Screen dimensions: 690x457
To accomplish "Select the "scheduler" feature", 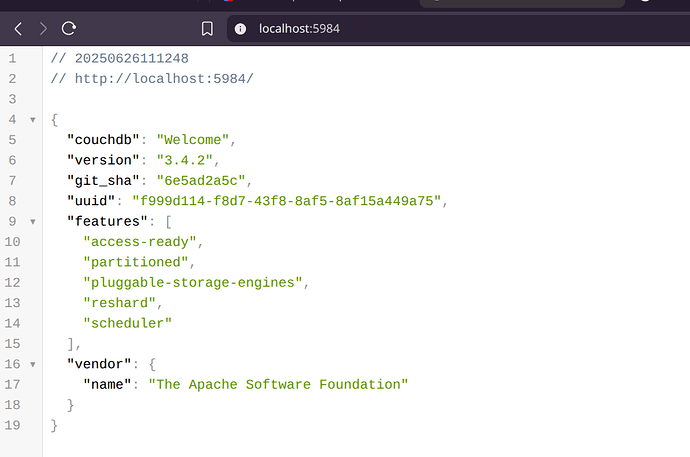I will tap(128, 323).
